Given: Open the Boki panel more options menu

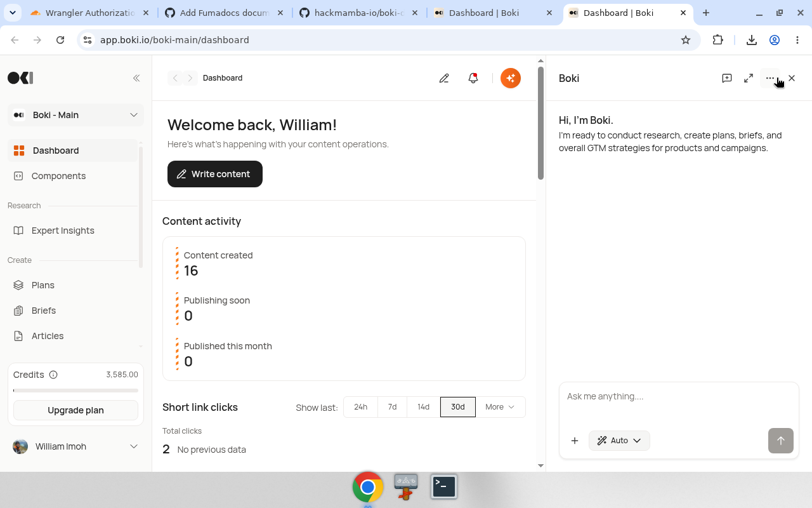Looking at the screenshot, I should (770, 78).
